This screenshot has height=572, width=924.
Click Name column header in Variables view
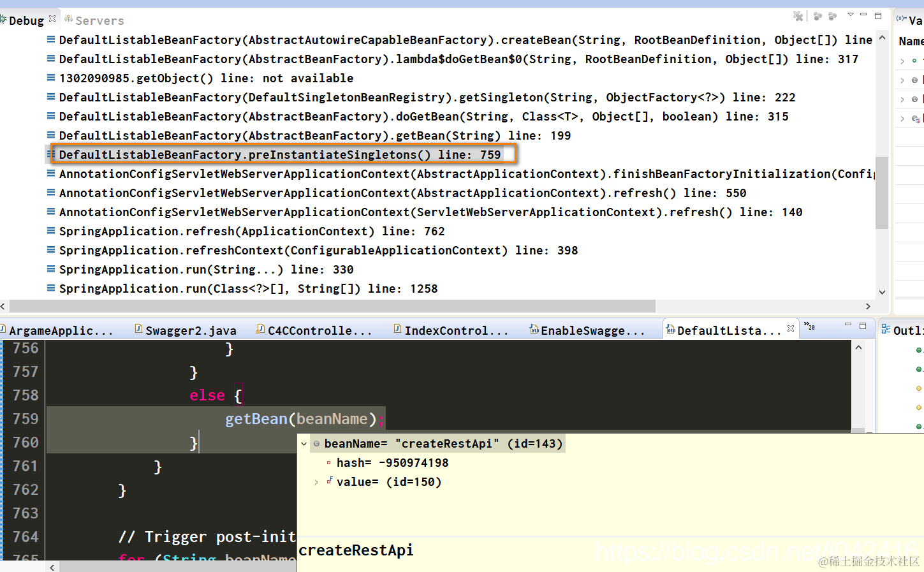click(911, 41)
